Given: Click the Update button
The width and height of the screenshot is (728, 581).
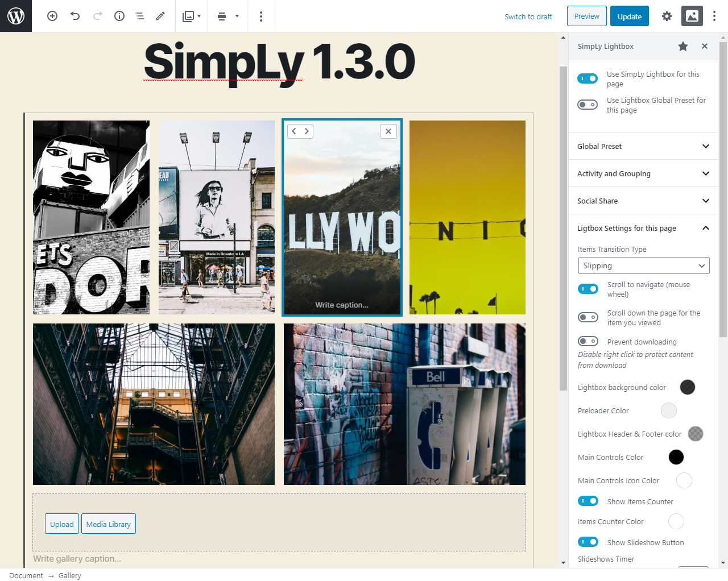Looking at the screenshot, I should tap(630, 16).
